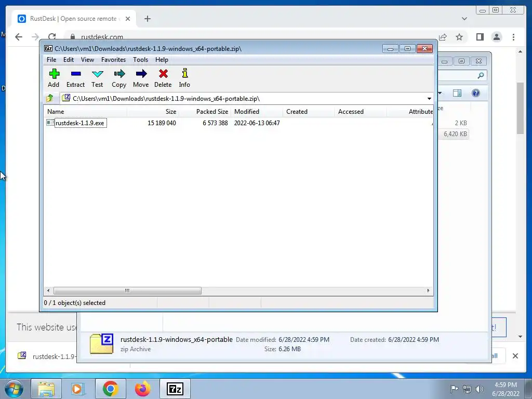Sort by the Size column header

click(x=153, y=112)
